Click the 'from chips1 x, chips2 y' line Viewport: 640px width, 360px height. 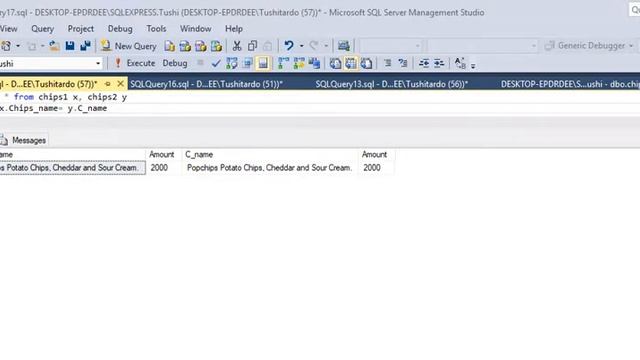click(x=70, y=97)
